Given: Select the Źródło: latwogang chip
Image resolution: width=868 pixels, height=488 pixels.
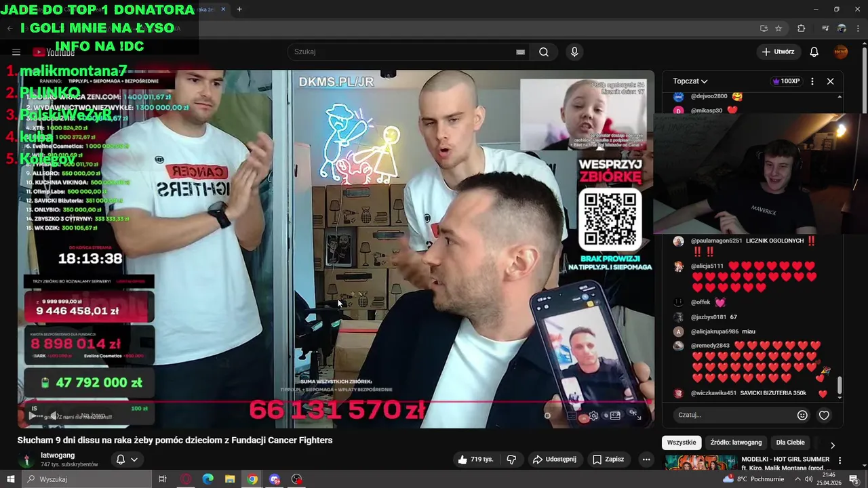Looking at the screenshot, I should coord(736,443).
